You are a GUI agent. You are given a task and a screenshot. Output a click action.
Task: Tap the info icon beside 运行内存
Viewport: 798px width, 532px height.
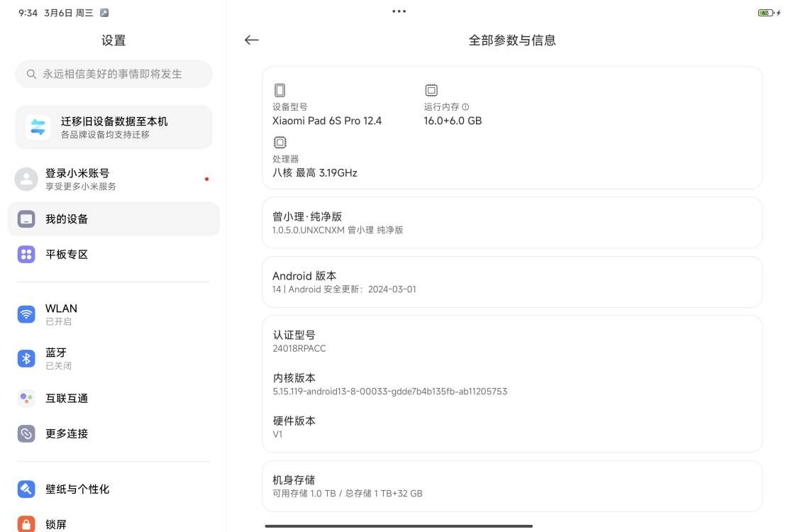[465, 107]
